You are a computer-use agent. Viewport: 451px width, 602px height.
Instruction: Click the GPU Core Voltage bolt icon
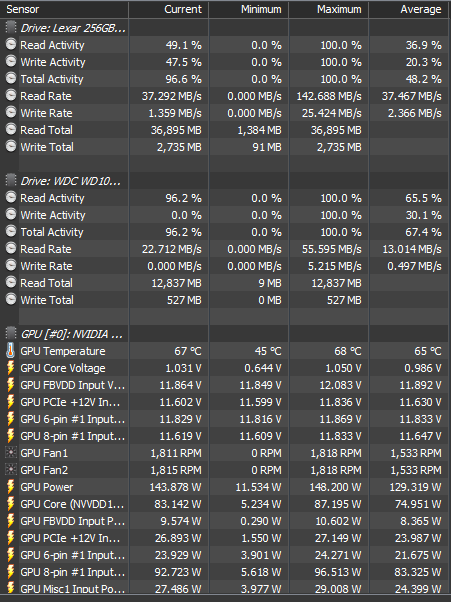click(11, 368)
